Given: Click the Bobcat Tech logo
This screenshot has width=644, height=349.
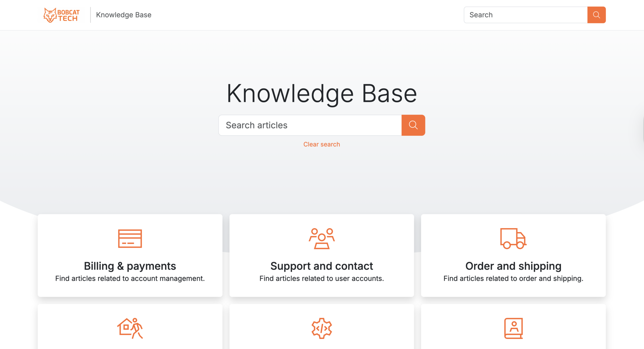Looking at the screenshot, I should tap(62, 15).
